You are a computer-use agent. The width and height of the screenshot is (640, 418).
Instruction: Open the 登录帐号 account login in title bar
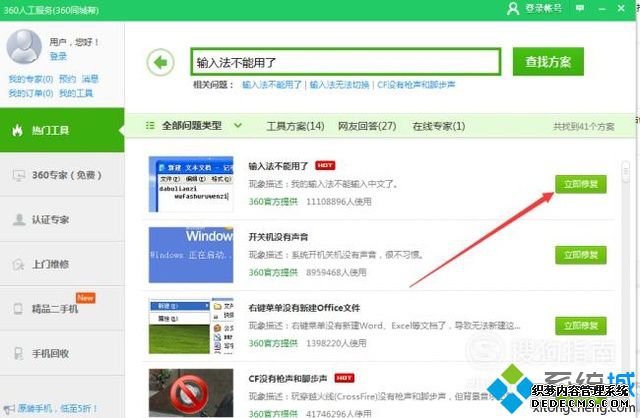click(534, 8)
